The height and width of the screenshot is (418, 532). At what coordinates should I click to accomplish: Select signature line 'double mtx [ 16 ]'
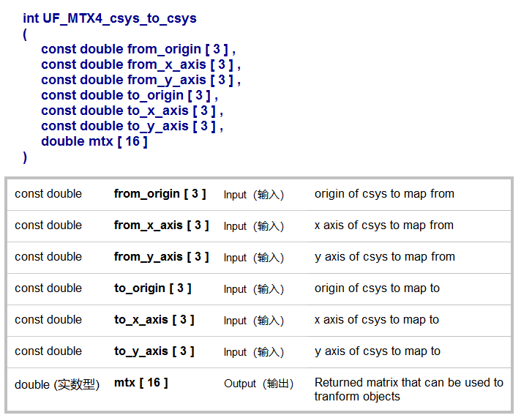pyautogui.click(x=94, y=141)
